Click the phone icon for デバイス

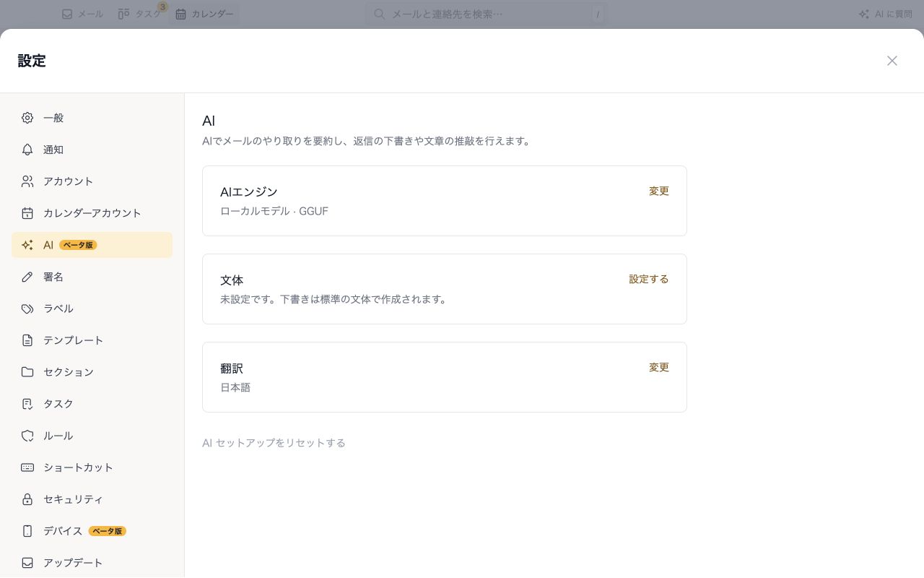click(x=27, y=531)
